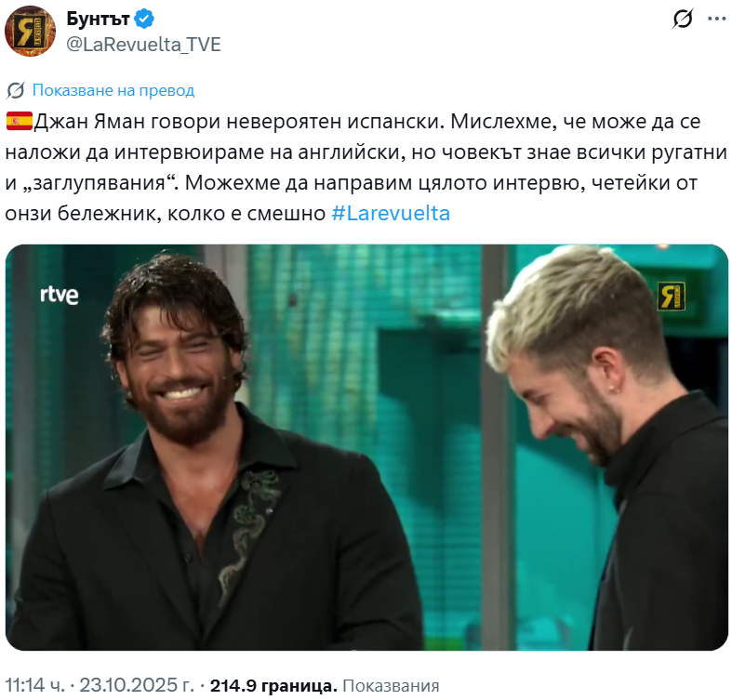Click the Бунтът display name

coord(98,20)
